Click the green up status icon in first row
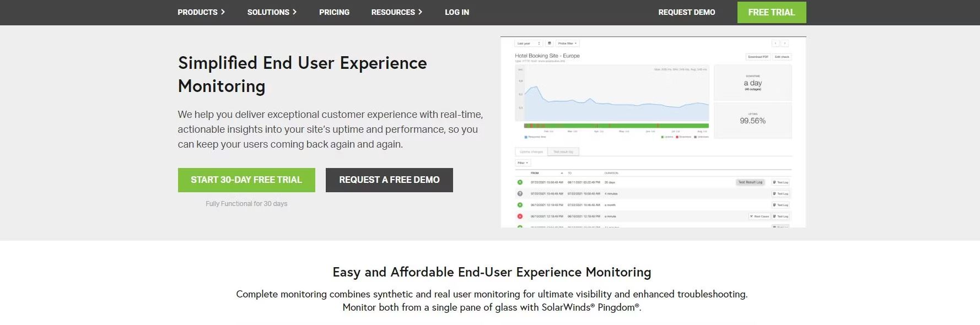980x325 pixels. click(x=520, y=182)
